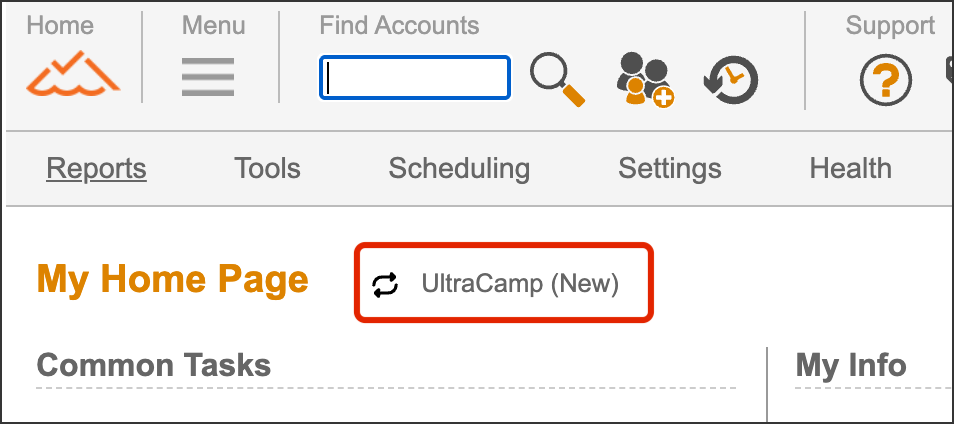Open the Tools menu
Viewport: 954px width, 424px height.
click(x=267, y=168)
